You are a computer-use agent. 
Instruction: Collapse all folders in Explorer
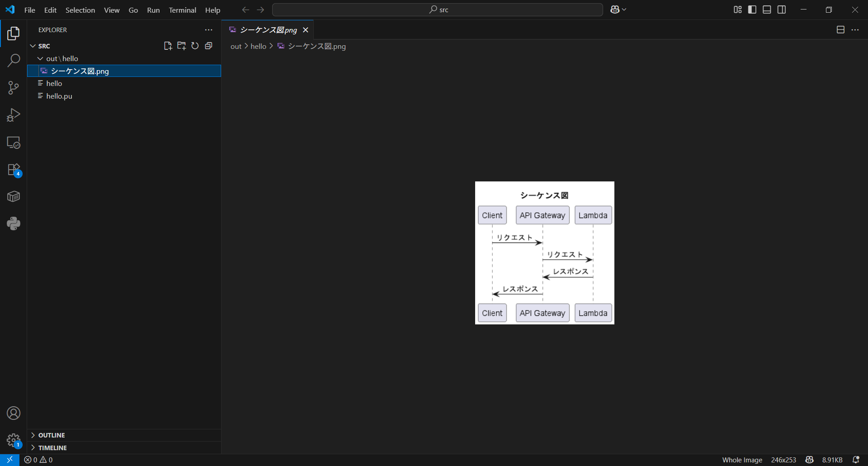point(208,46)
